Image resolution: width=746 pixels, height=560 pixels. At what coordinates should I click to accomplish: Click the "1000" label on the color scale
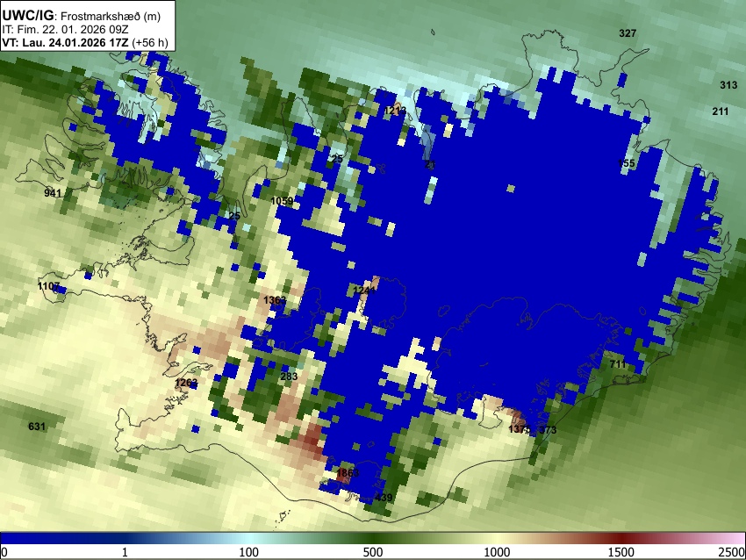[x=497, y=552]
